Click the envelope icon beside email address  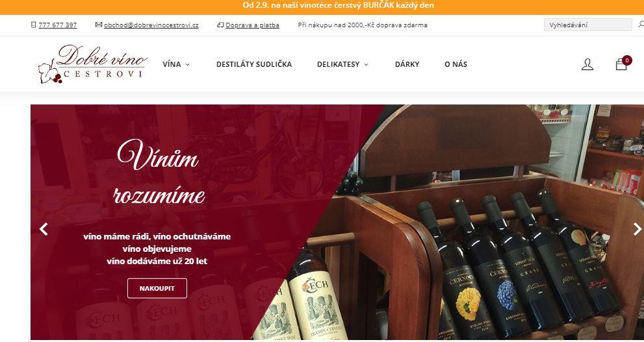[x=99, y=25]
